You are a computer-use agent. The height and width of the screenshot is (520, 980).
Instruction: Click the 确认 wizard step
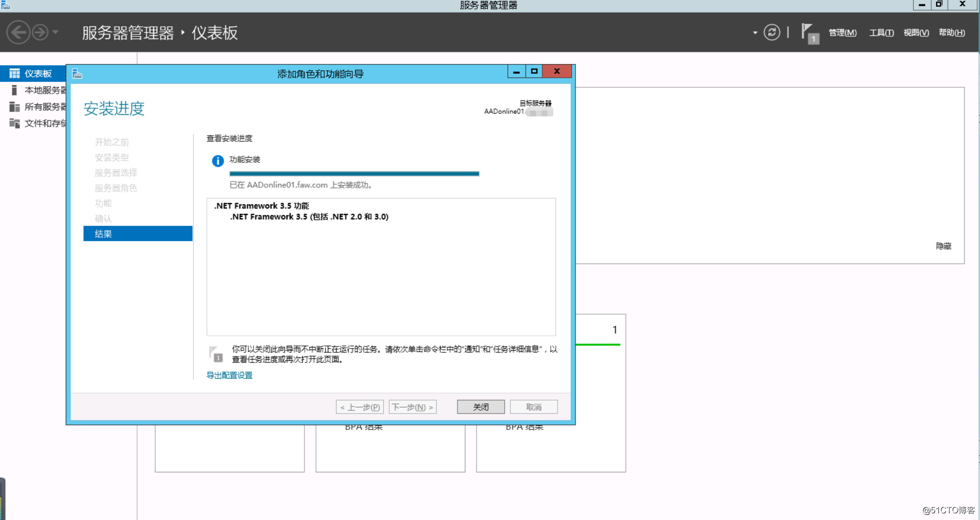(103, 218)
